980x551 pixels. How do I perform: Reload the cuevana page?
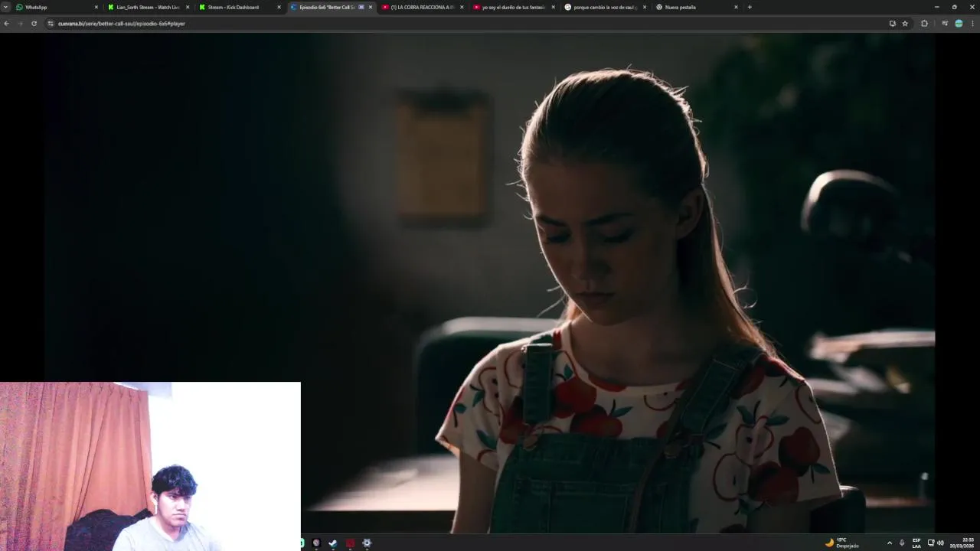coord(34,24)
